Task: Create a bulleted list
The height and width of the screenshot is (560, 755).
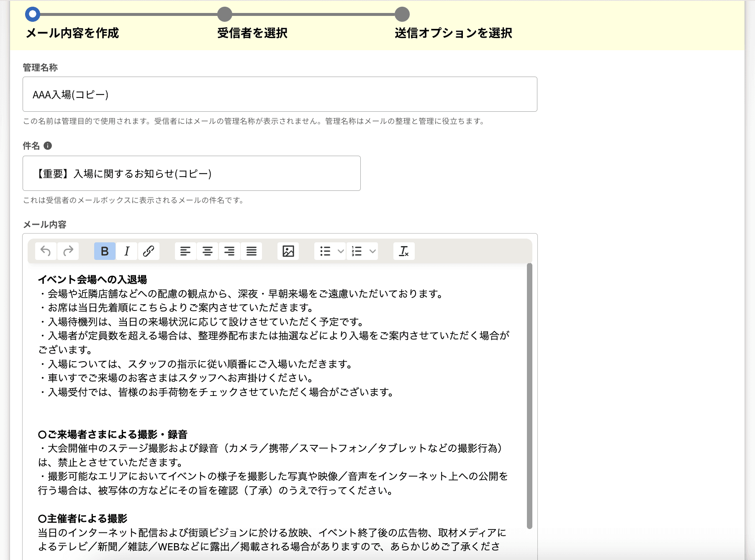Action: point(326,251)
